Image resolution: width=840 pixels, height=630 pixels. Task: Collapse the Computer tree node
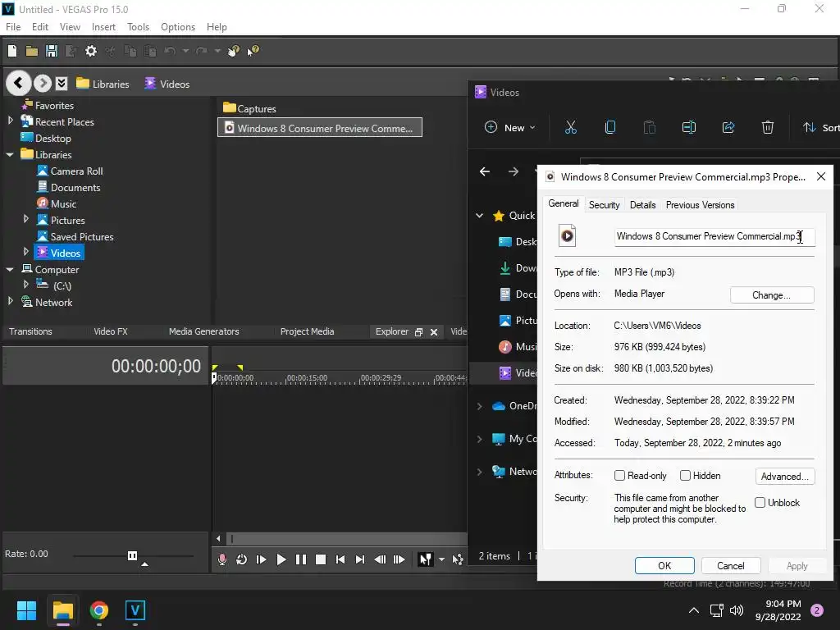pos(10,269)
